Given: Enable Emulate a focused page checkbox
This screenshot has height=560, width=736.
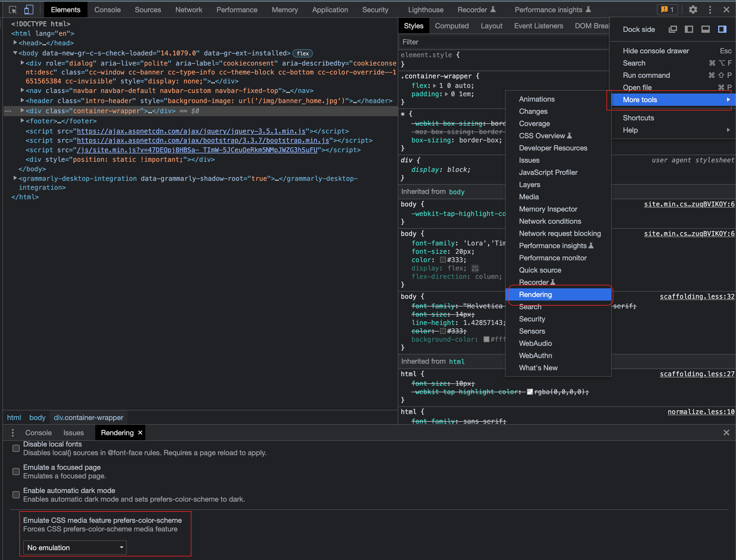Looking at the screenshot, I should [16, 471].
